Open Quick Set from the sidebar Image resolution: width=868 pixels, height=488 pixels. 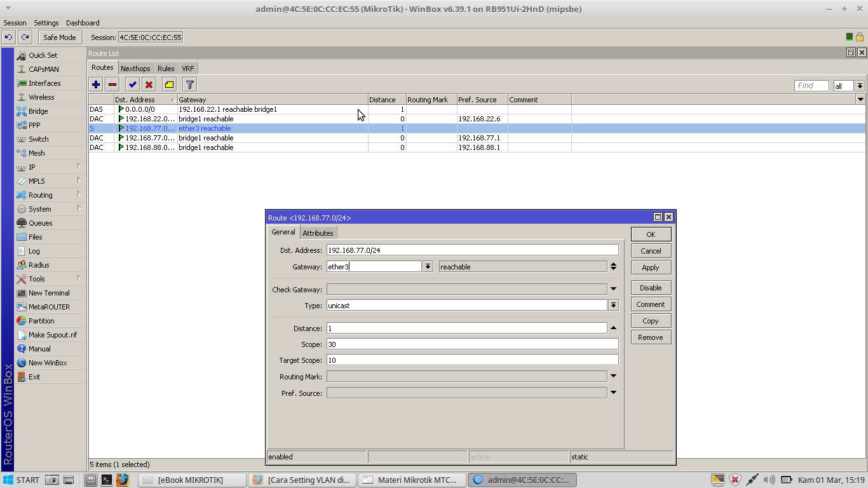click(50, 55)
